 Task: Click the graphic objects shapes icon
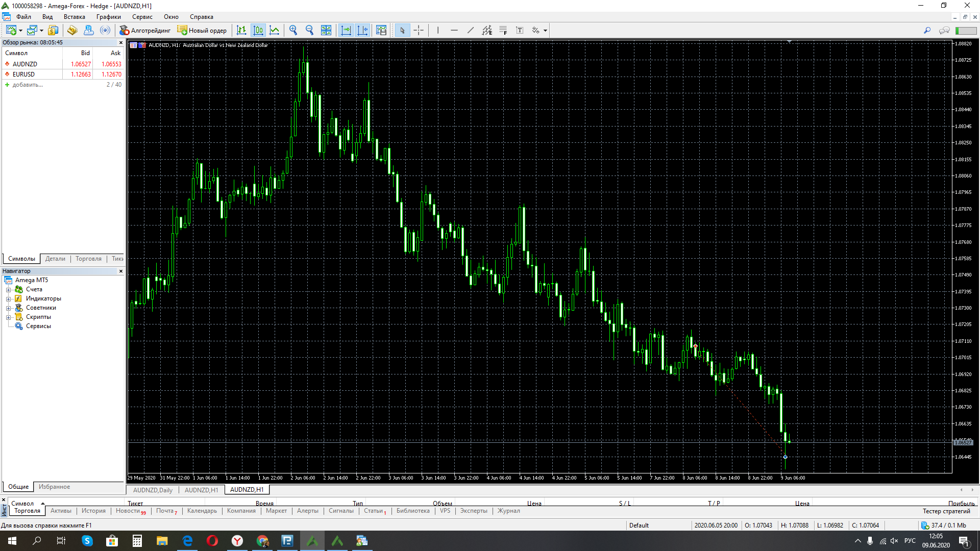[536, 30]
